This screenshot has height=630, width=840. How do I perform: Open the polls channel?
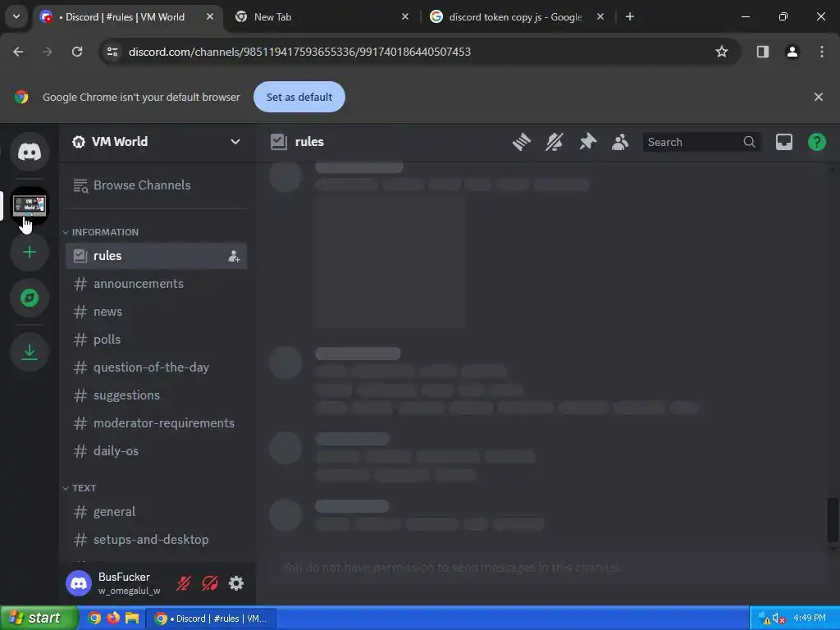[x=155, y=340]
